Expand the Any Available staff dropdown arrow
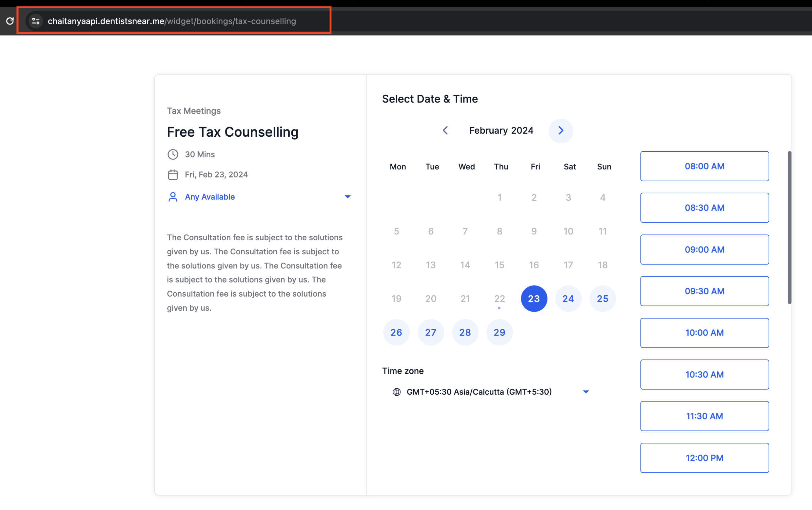This screenshot has height=510, width=812. (348, 197)
